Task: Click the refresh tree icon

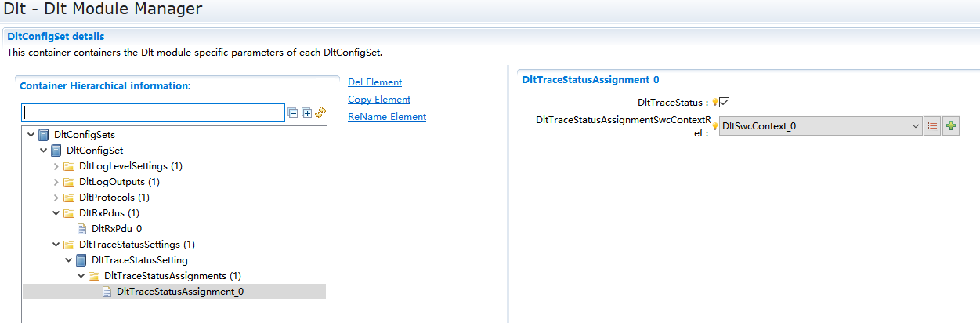Action: click(320, 113)
